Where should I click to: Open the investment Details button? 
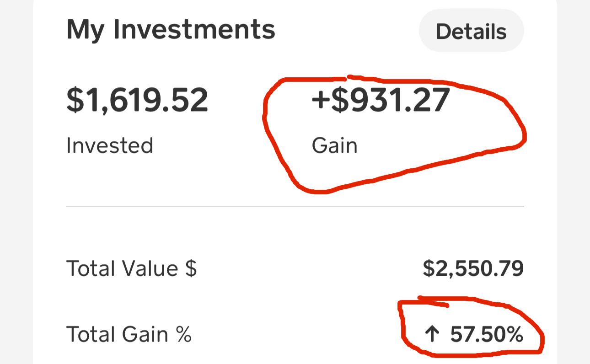[x=471, y=31]
